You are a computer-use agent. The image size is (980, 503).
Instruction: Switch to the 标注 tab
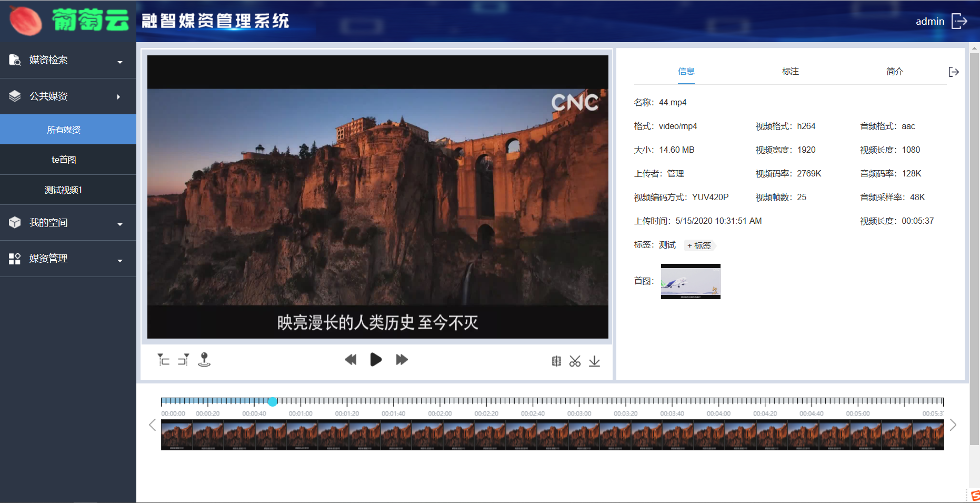pos(790,72)
